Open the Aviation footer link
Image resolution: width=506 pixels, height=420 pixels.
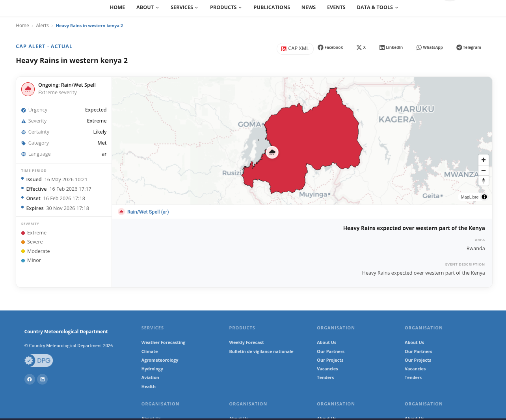pyautogui.click(x=150, y=377)
